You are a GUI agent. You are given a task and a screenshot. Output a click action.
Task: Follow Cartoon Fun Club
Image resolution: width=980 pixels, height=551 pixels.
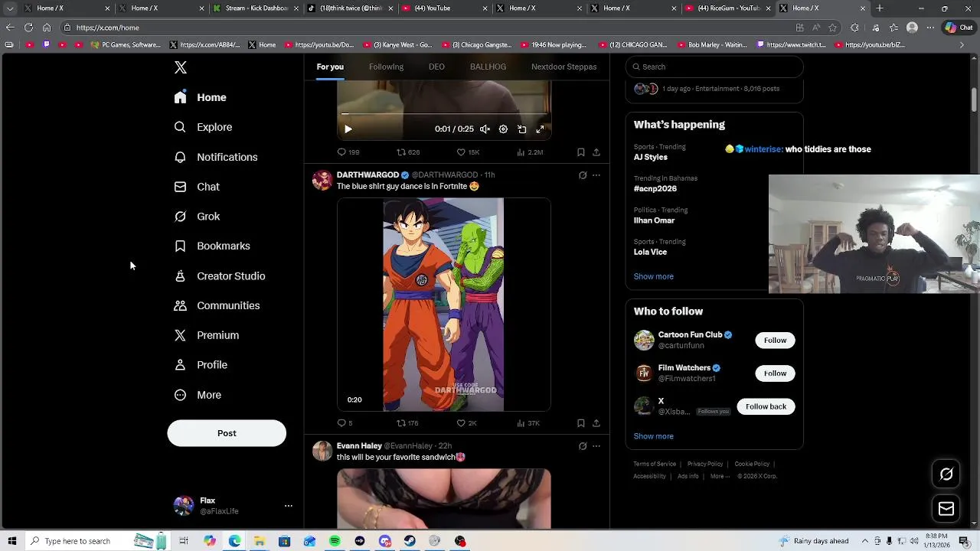775,340
